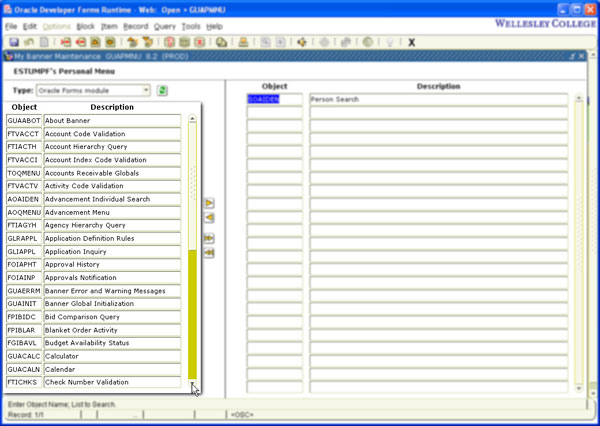The height and width of the screenshot is (426, 600).
Task: Select the GUAABOT About Banner row
Action: pyautogui.click(x=93, y=121)
